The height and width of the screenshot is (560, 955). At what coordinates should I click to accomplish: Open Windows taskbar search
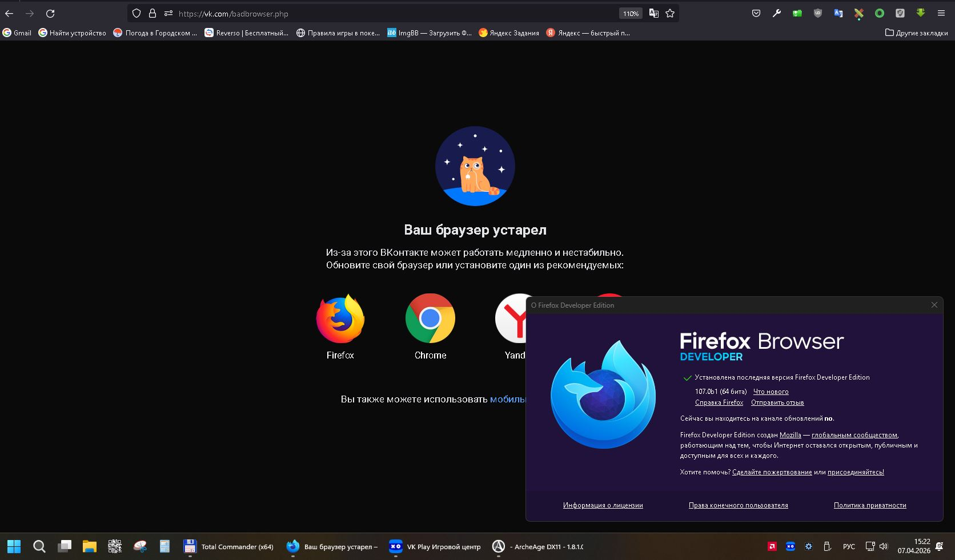(39, 547)
